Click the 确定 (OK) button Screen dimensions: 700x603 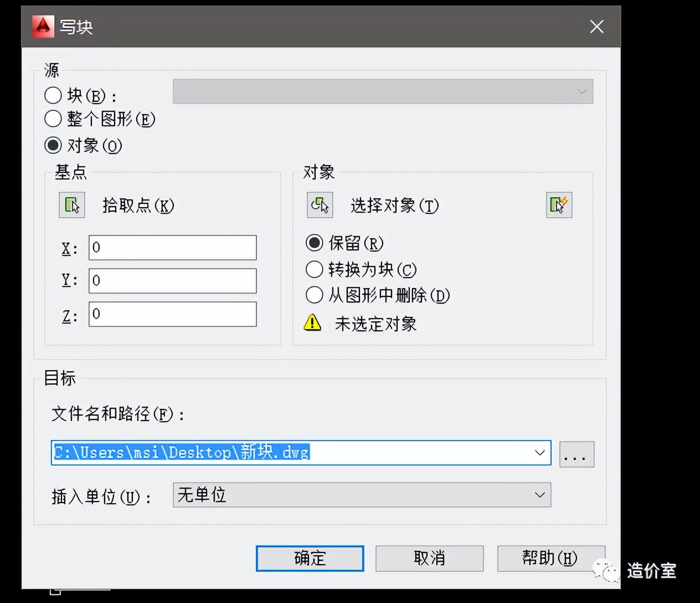309,559
